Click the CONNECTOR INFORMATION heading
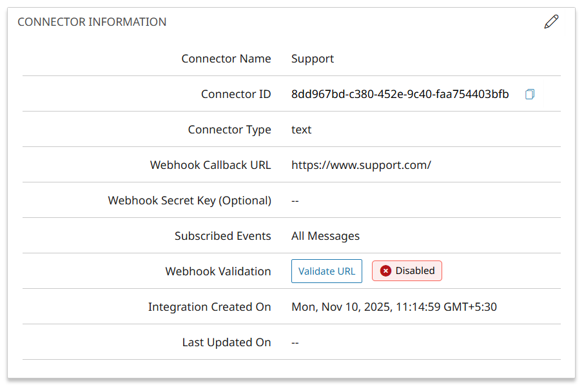 [92, 22]
